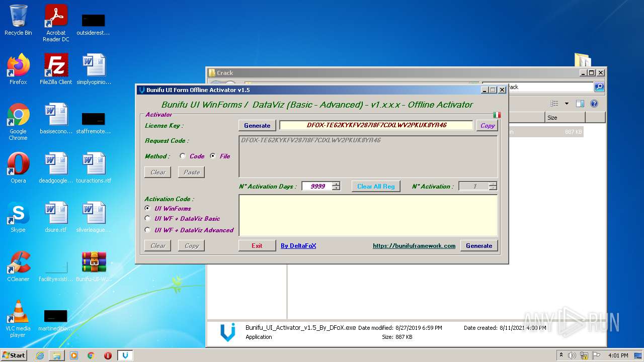Show hidden system tray icons arrow
This screenshot has height=362, width=644.
(x=561, y=355)
